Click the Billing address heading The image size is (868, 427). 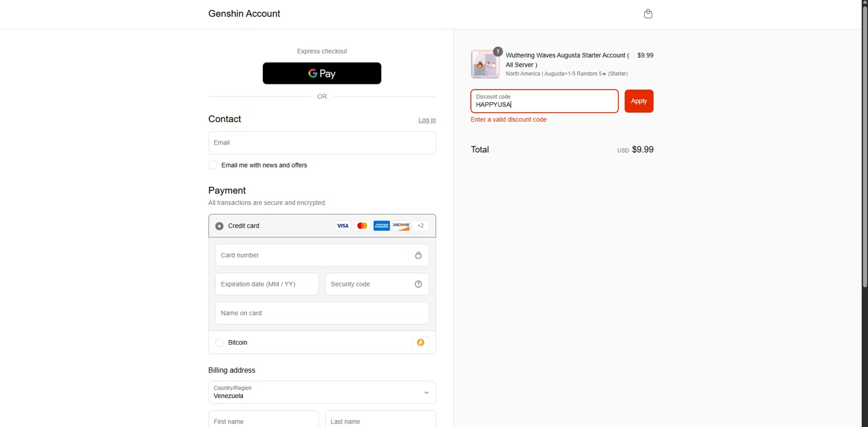[x=231, y=370]
